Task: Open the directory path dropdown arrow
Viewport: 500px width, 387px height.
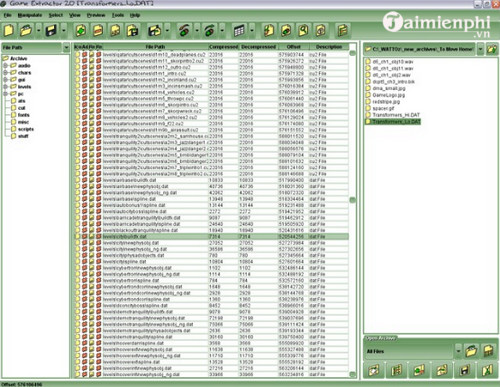Action: coord(480,49)
